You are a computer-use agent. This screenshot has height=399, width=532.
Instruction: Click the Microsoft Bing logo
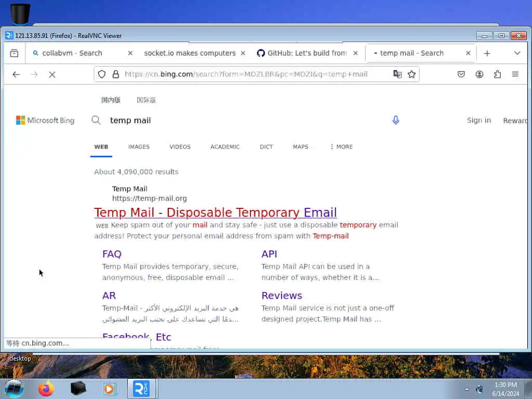[45, 121]
